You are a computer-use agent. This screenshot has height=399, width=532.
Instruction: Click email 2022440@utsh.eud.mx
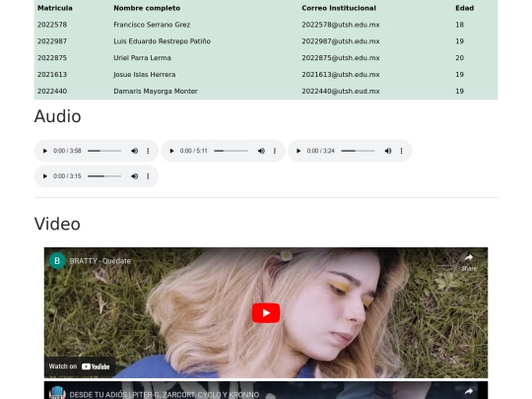pyautogui.click(x=341, y=92)
